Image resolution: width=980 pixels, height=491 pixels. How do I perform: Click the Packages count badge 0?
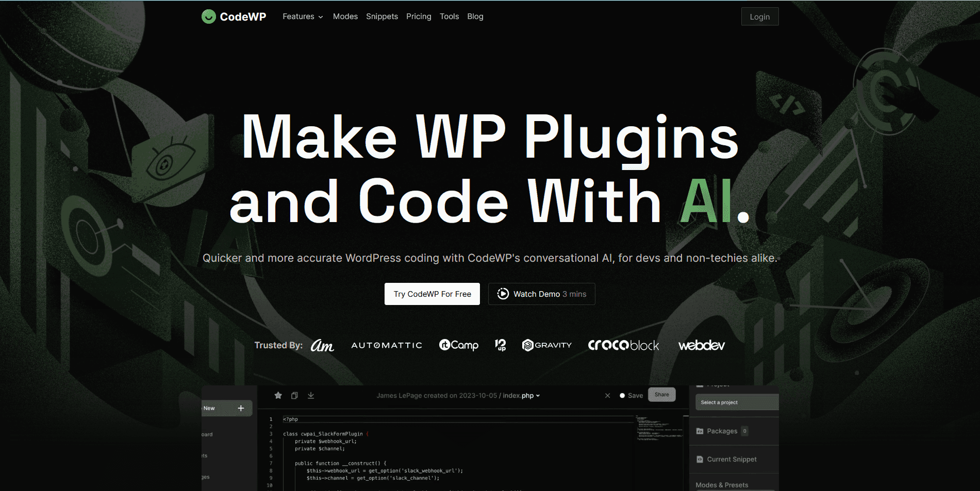[x=744, y=431]
